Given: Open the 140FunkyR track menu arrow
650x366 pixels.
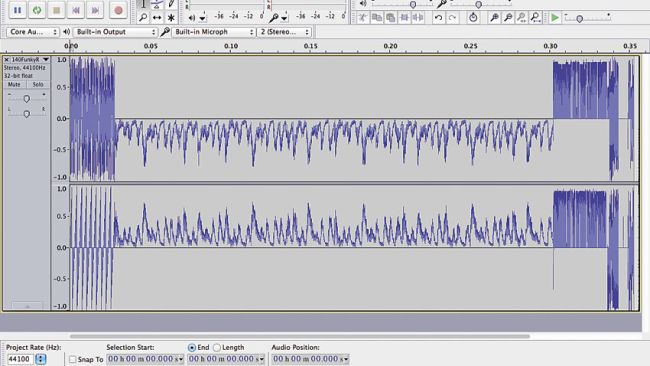Looking at the screenshot, I should [x=46, y=60].
